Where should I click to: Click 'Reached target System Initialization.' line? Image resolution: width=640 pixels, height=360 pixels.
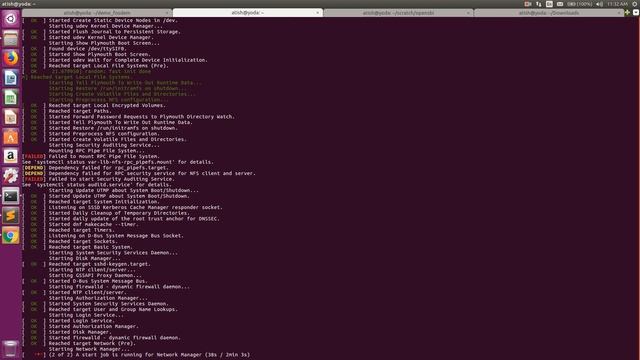[104, 202]
